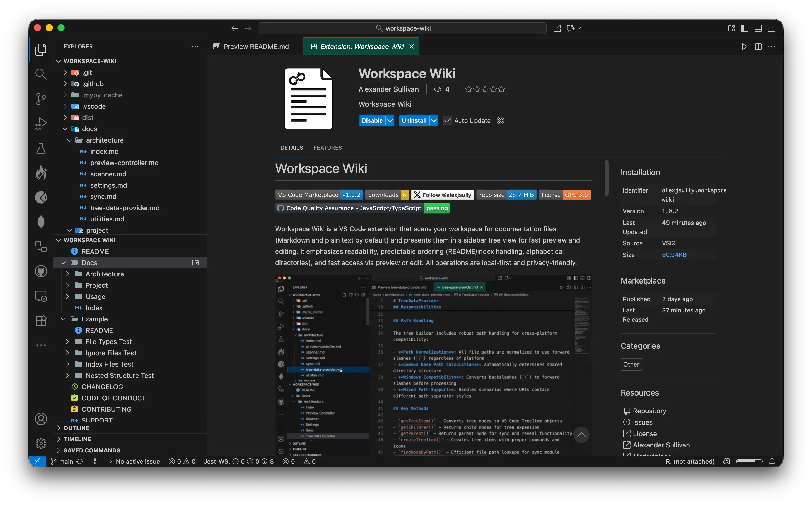Toggle the primary side bar visibility
This screenshot has width=812, height=505.
745,28
